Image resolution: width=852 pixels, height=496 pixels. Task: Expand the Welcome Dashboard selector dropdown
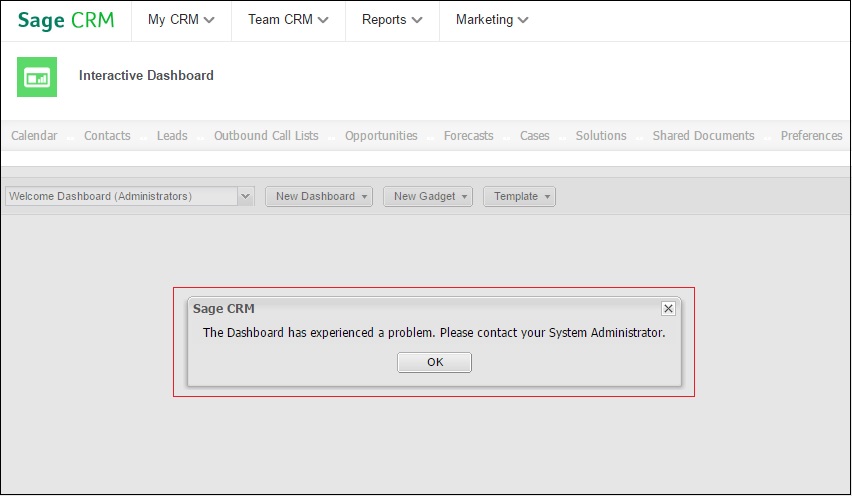246,196
